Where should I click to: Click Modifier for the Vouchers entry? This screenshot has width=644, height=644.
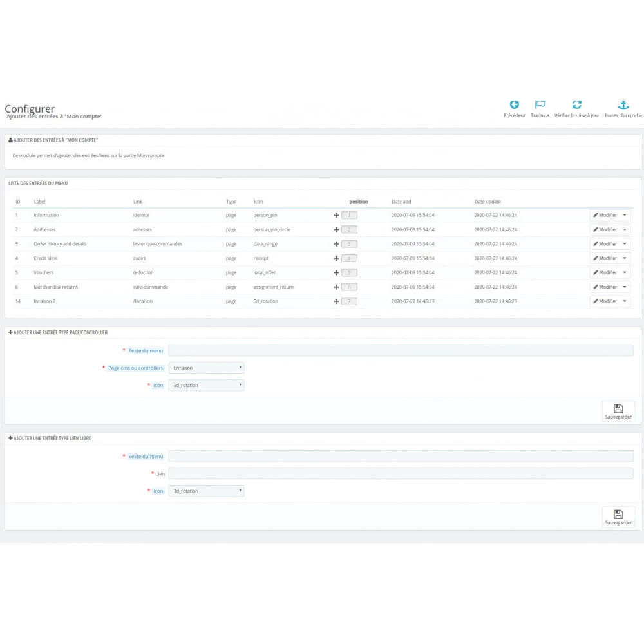pos(605,272)
